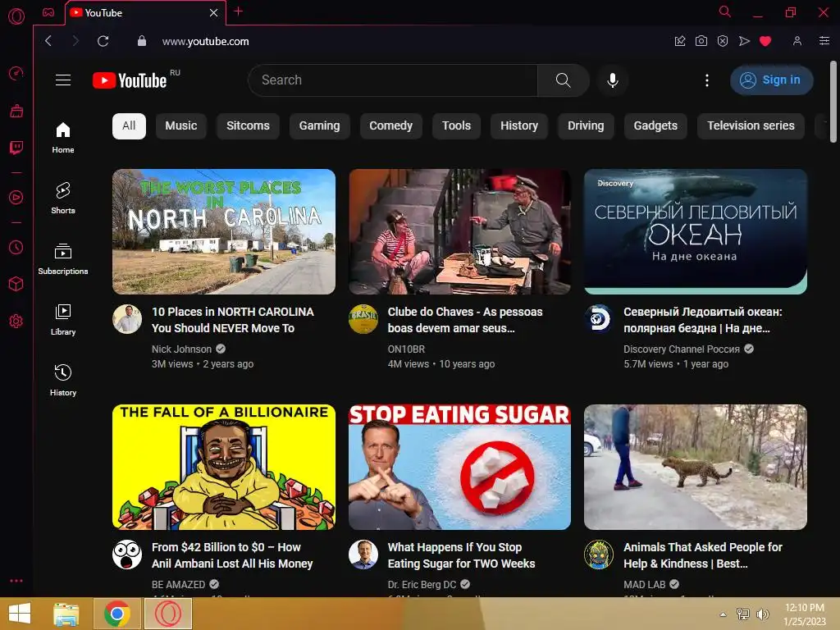Screen dimensions: 840x630
Task: Open ad blocker shield icon
Action: 723,41
